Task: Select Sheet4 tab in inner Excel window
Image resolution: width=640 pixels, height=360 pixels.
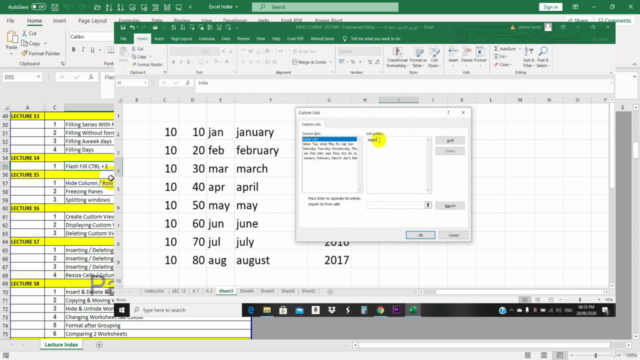Action: pos(247,291)
